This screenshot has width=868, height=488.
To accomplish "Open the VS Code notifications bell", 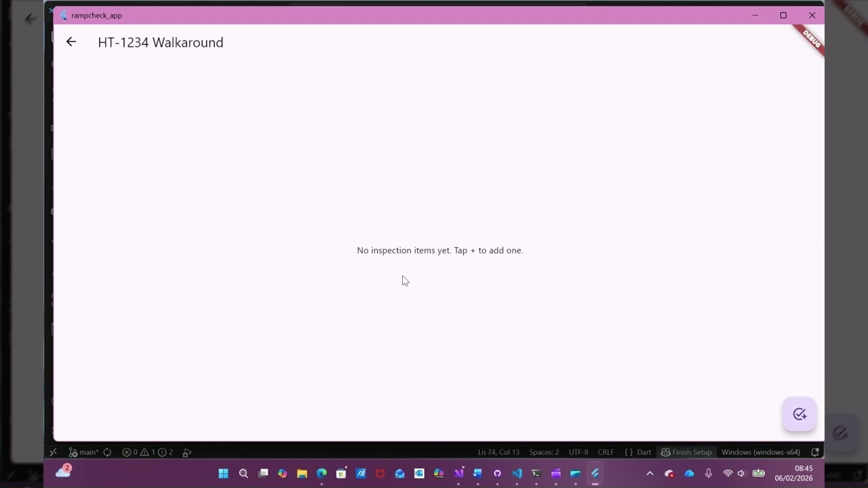I will click(815, 452).
